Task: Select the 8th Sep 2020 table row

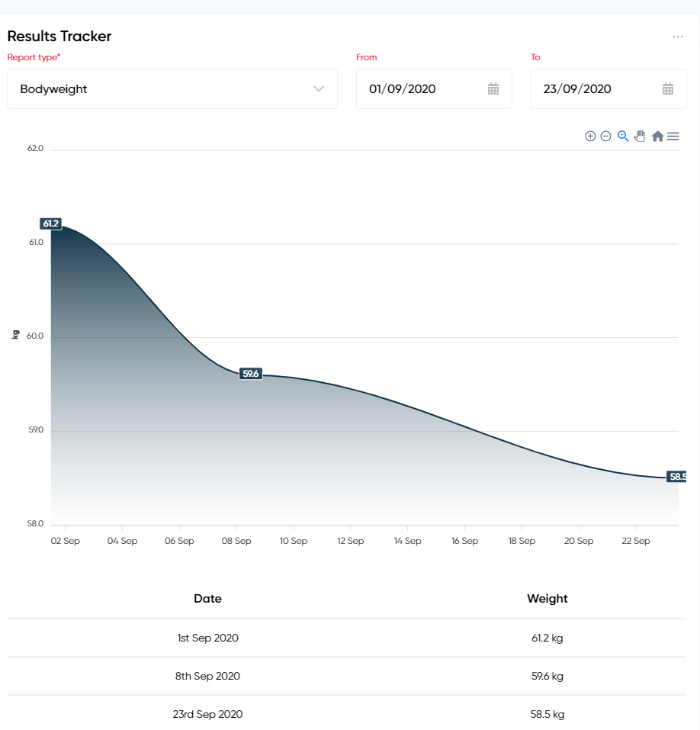Action: click(207, 676)
